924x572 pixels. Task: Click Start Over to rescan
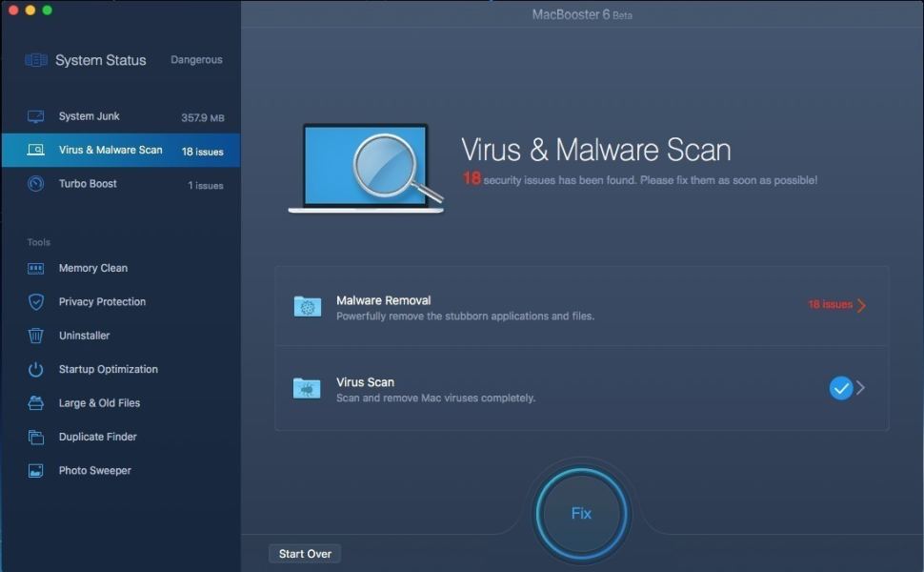tap(304, 553)
